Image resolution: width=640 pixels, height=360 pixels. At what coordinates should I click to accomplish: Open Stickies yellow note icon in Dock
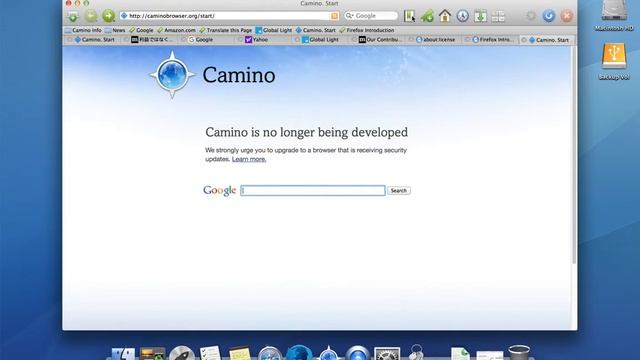click(240, 353)
